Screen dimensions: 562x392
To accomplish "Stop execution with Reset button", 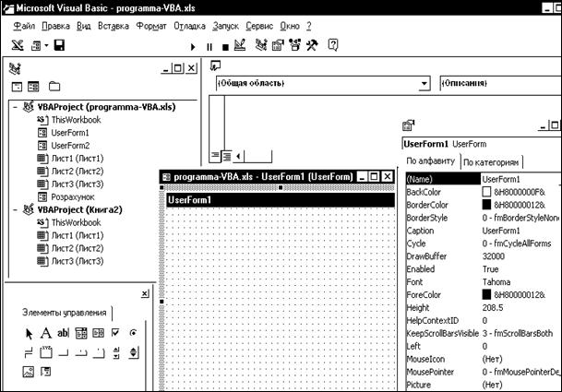I will [225, 47].
